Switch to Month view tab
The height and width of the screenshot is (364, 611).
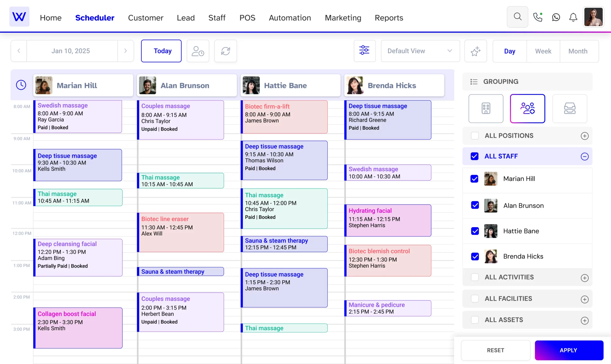578,51
